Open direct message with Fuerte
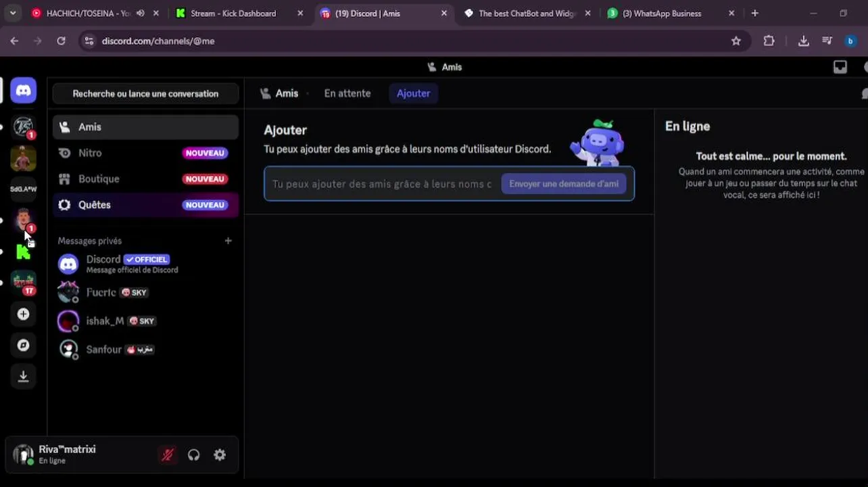868x487 pixels. [145, 292]
